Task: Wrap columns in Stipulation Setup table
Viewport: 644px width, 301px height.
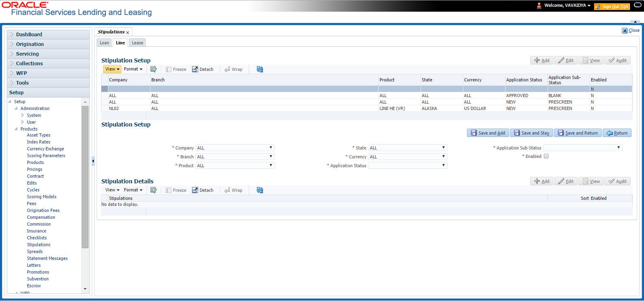Action: [x=233, y=69]
